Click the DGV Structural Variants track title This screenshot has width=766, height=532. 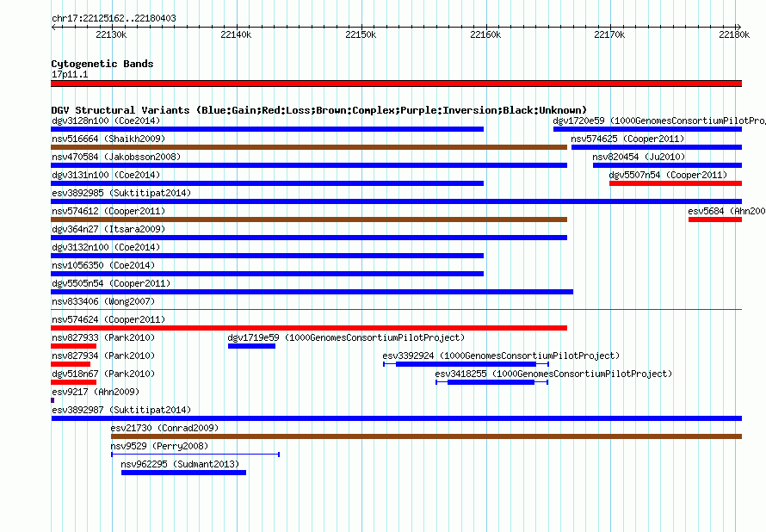[x=319, y=110]
